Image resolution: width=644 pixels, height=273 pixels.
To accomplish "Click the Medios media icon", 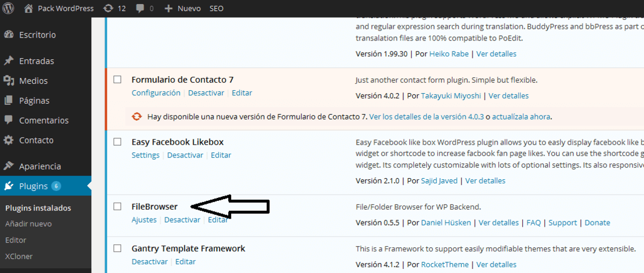I will (x=9, y=81).
